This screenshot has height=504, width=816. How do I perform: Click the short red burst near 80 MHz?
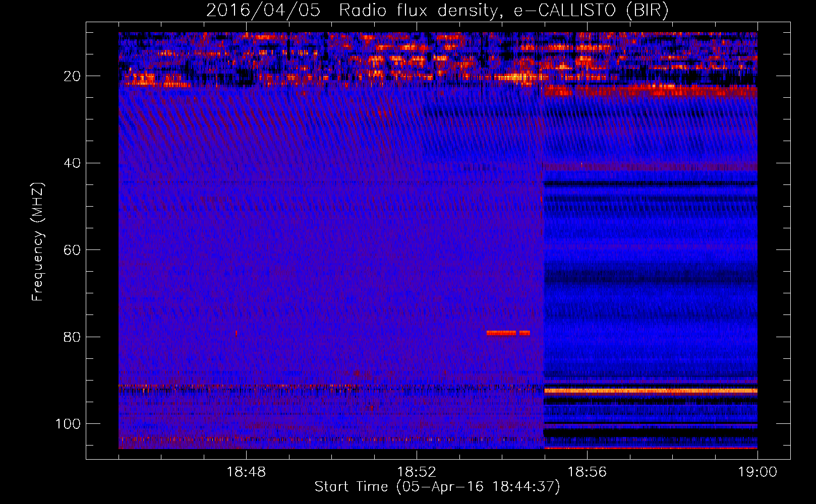point(508,333)
